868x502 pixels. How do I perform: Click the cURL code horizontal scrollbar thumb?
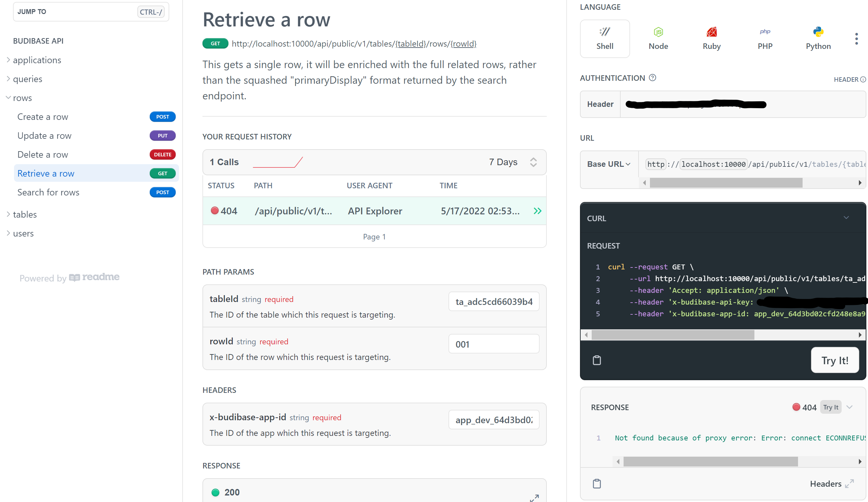[x=673, y=335]
